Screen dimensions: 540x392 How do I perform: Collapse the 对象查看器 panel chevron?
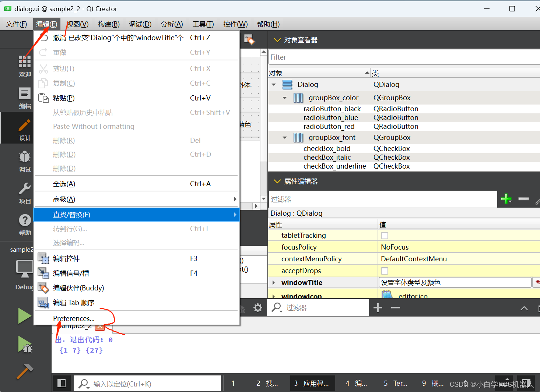coord(277,40)
